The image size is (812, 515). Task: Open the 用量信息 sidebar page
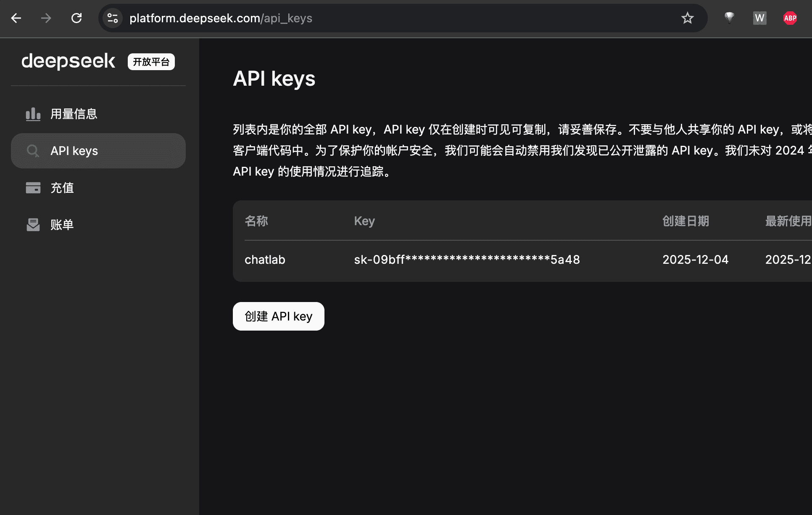[x=74, y=114]
